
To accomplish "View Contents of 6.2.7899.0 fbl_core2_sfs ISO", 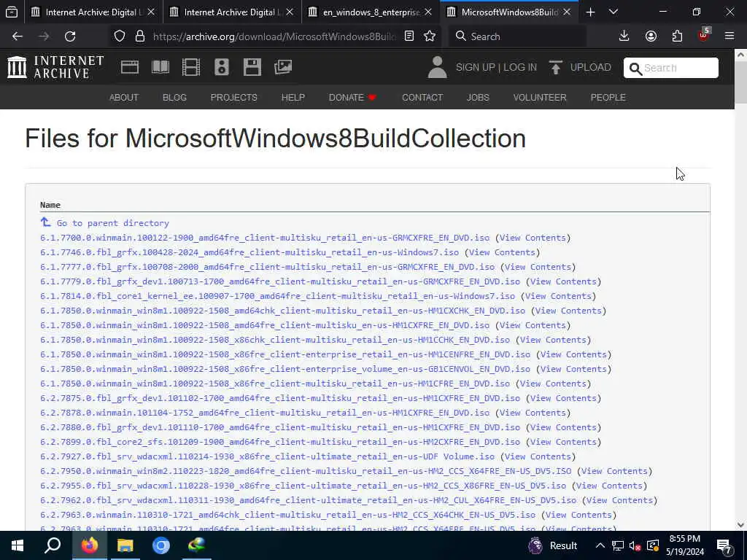I will tap(563, 442).
